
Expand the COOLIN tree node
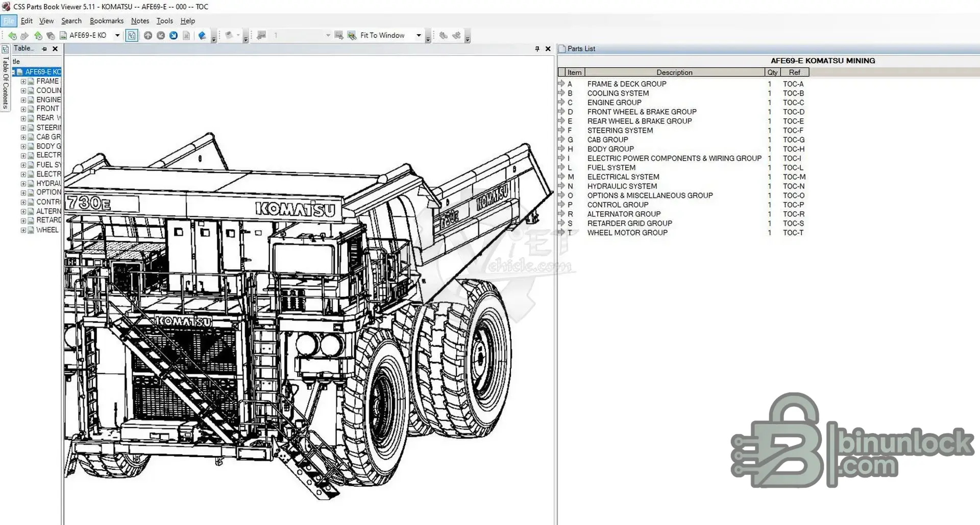click(23, 91)
